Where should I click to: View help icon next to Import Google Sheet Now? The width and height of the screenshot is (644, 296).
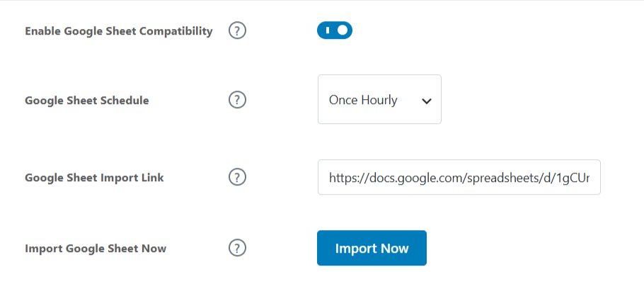pyautogui.click(x=237, y=249)
